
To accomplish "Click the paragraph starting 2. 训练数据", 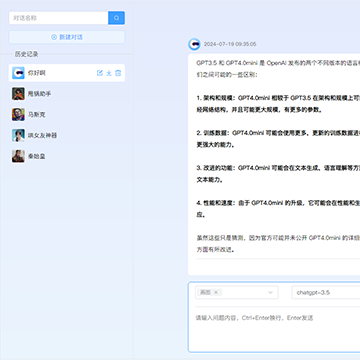I will 278,139.
